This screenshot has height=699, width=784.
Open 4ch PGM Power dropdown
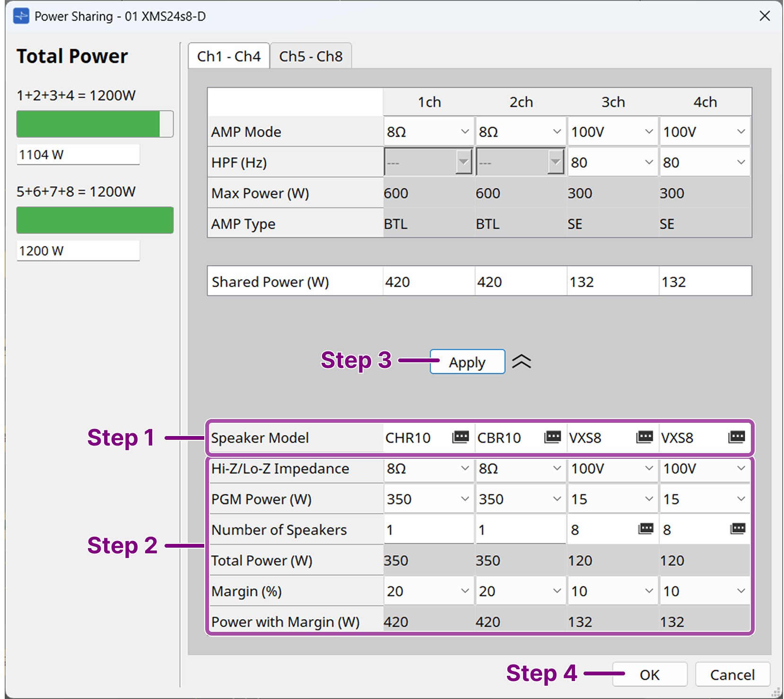pyautogui.click(x=705, y=499)
